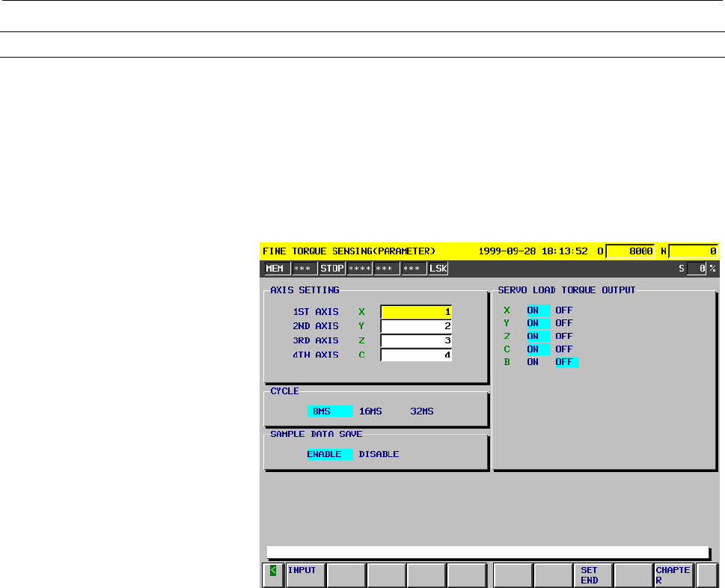This screenshot has width=725, height=588.
Task: Turn X servo load torque OFF
Action: (x=564, y=310)
